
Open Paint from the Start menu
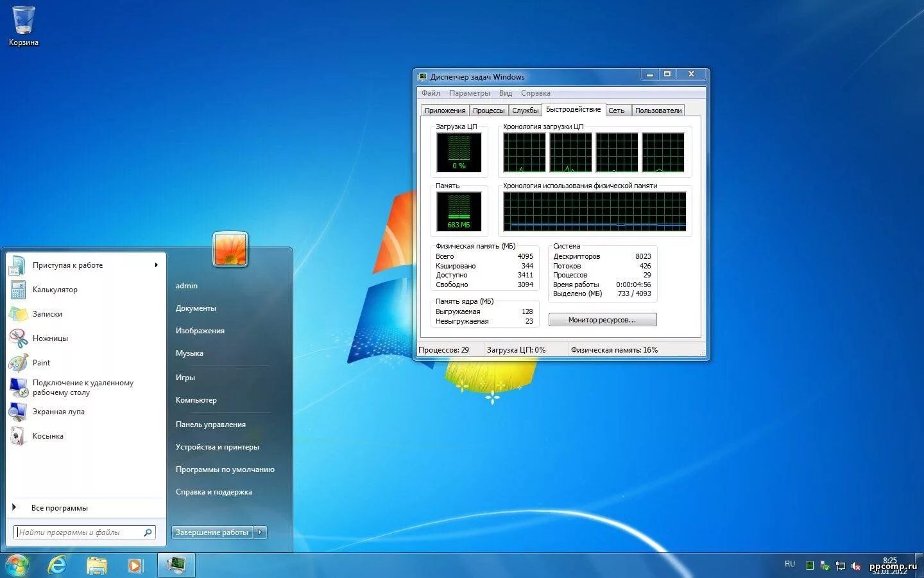click(41, 362)
